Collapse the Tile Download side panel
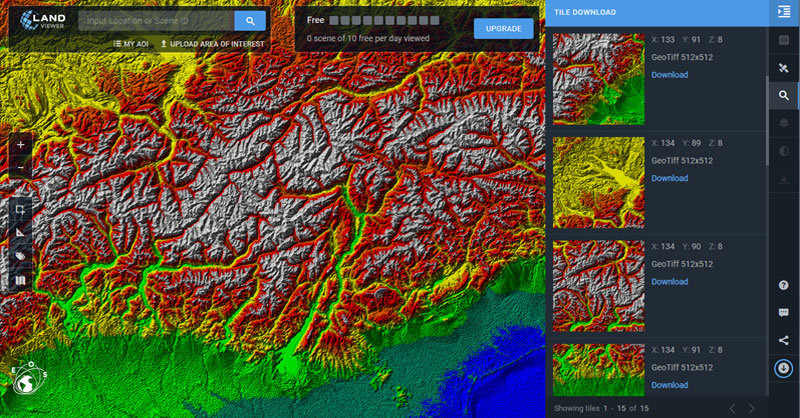 pos(784,12)
